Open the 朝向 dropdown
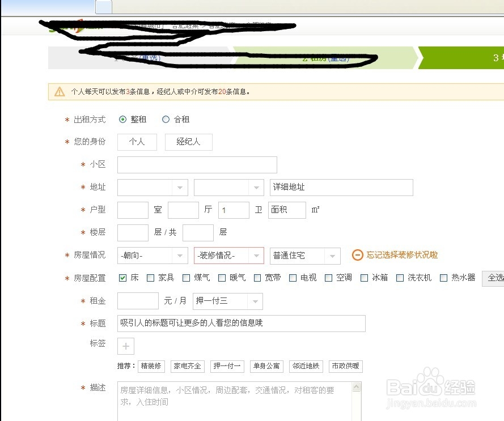Viewport: 504px width, 421px height. click(153, 256)
